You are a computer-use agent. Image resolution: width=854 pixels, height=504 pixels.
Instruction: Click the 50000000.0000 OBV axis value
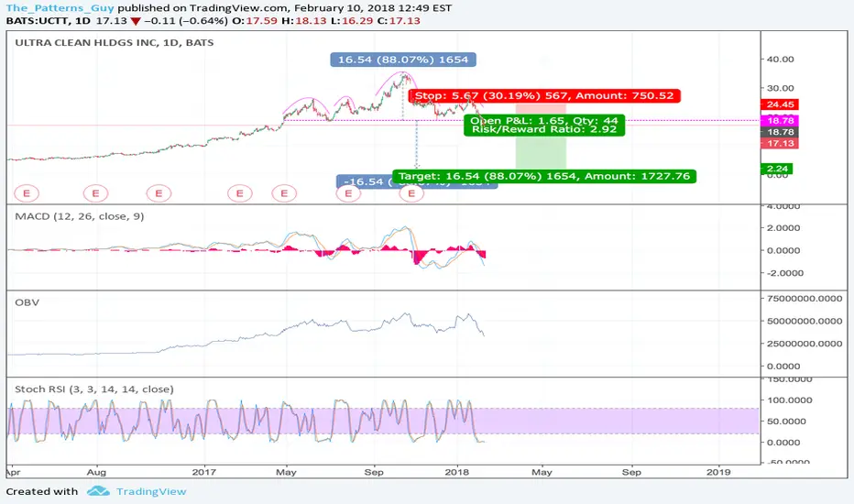(x=805, y=321)
